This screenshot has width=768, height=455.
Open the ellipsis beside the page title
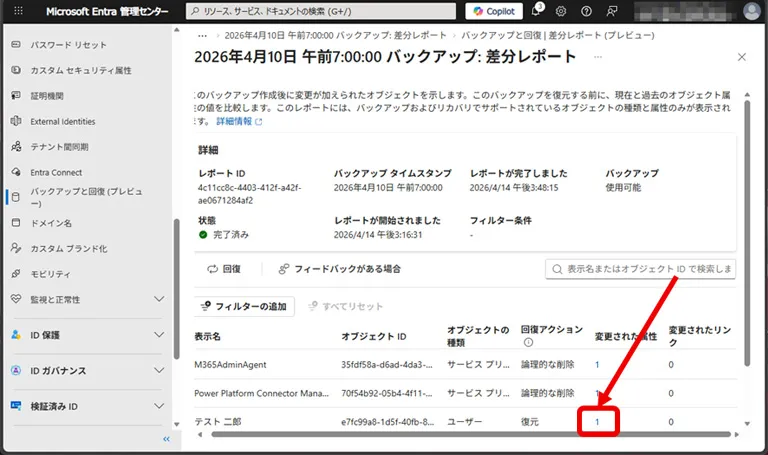tap(598, 57)
